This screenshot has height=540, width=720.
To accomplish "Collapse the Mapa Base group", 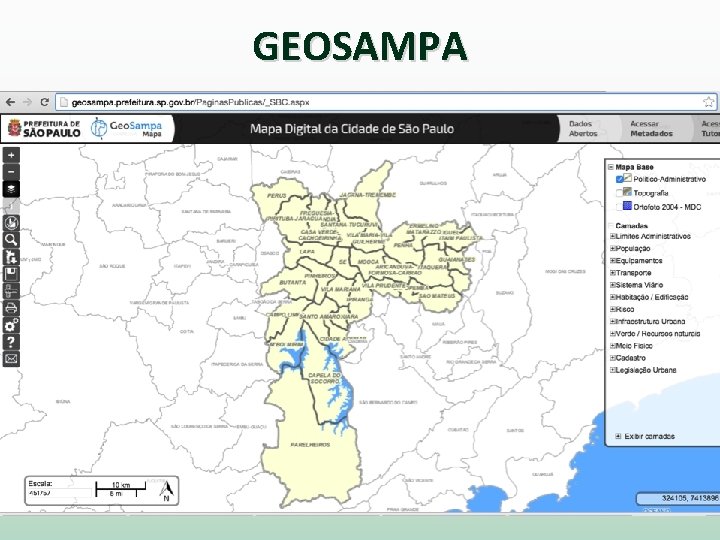I will pyautogui.click(x=611, y=167).
